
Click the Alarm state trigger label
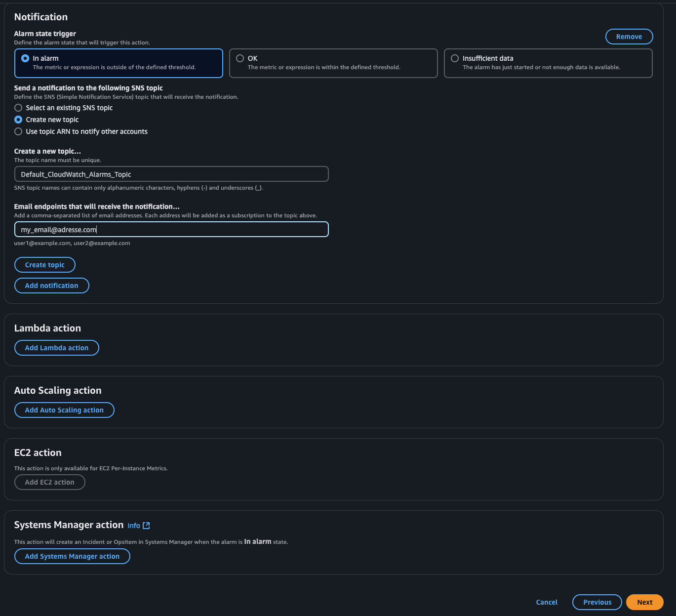tap(45, 34)
